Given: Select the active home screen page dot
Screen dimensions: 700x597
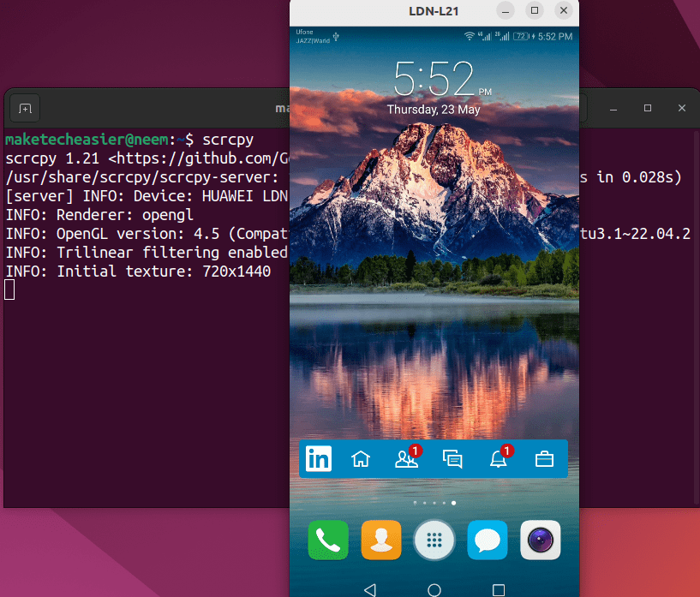Looking at the screenshot, I should point(453,503).
